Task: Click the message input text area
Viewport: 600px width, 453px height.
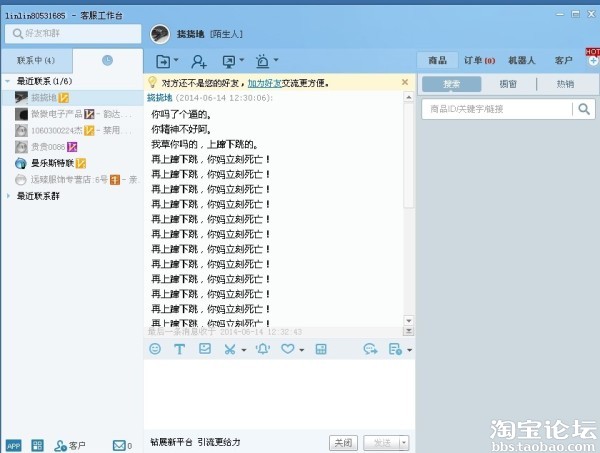Action: (279, 396)
